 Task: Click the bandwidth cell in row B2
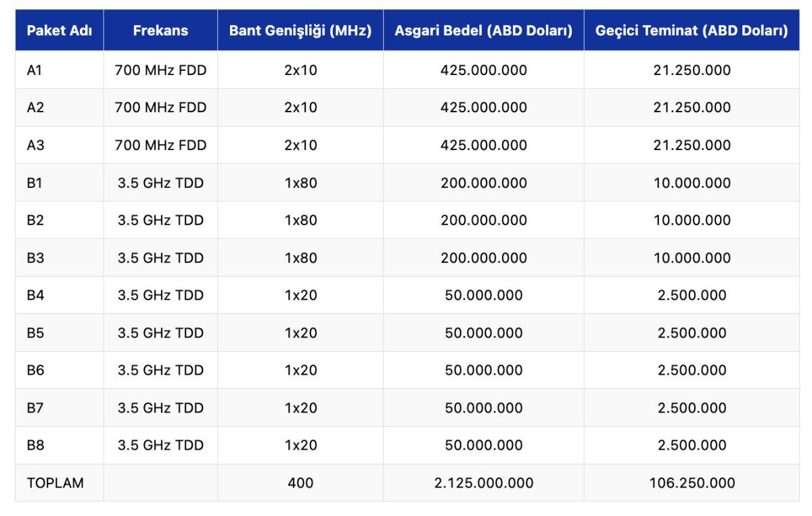pyautogui.click(x=300, y=220)
